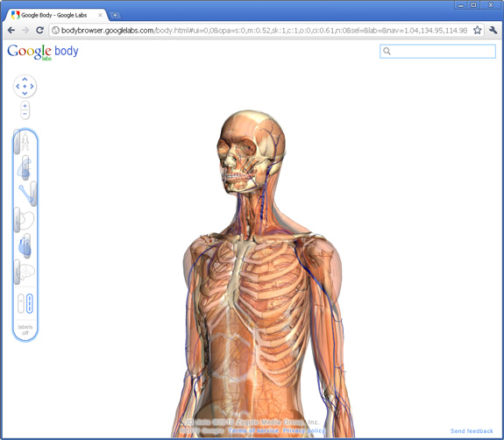Viewport: 504px width, 440px height.
Task: Click the Google body labs logo
Action: [43, 52]
